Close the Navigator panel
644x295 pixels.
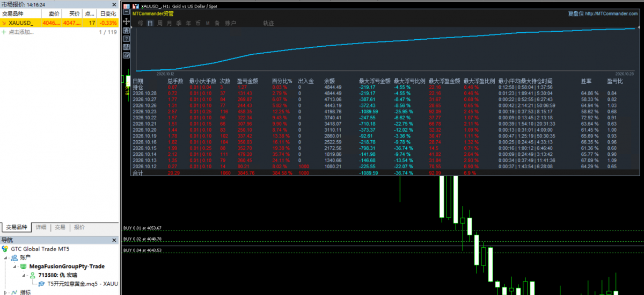pyautogui.click(x=114, y=240)
